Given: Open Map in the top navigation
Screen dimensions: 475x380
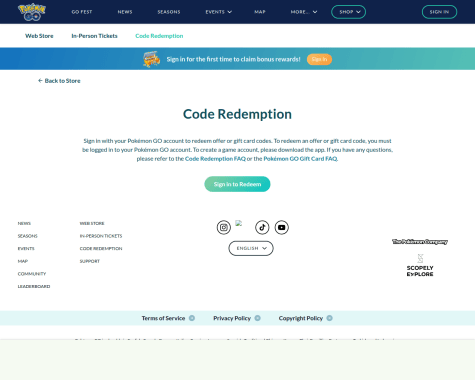Looking at the screenshot, I should point(260,12).
